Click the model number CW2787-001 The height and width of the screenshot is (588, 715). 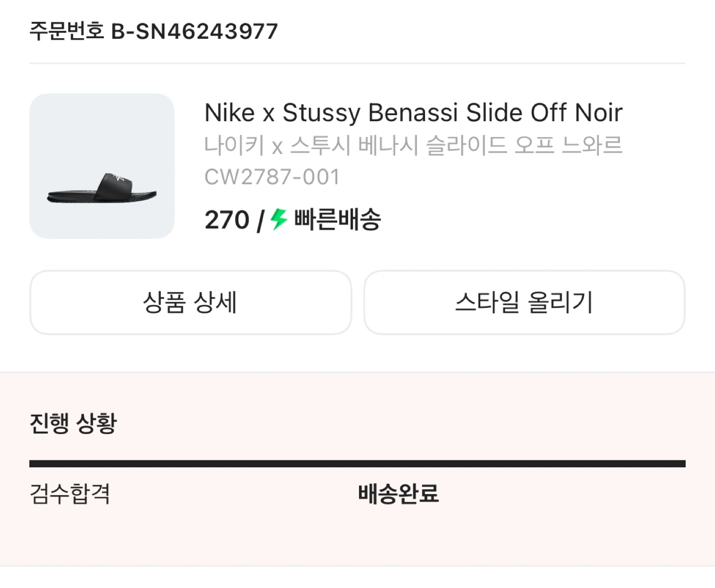pos(272,177)
